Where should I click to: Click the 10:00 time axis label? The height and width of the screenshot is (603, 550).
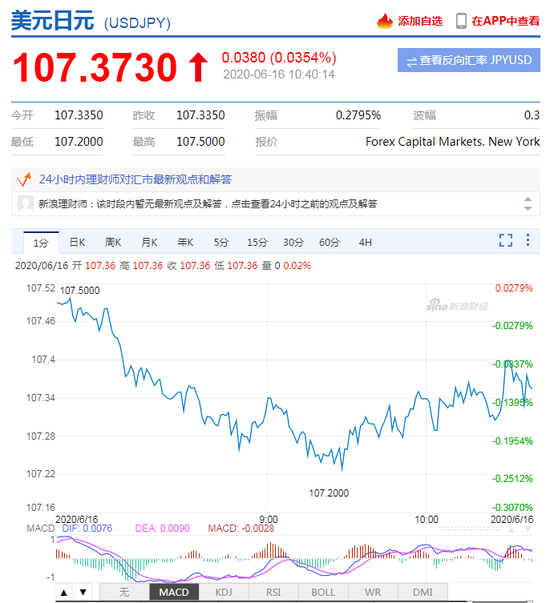tap(426, 520)
